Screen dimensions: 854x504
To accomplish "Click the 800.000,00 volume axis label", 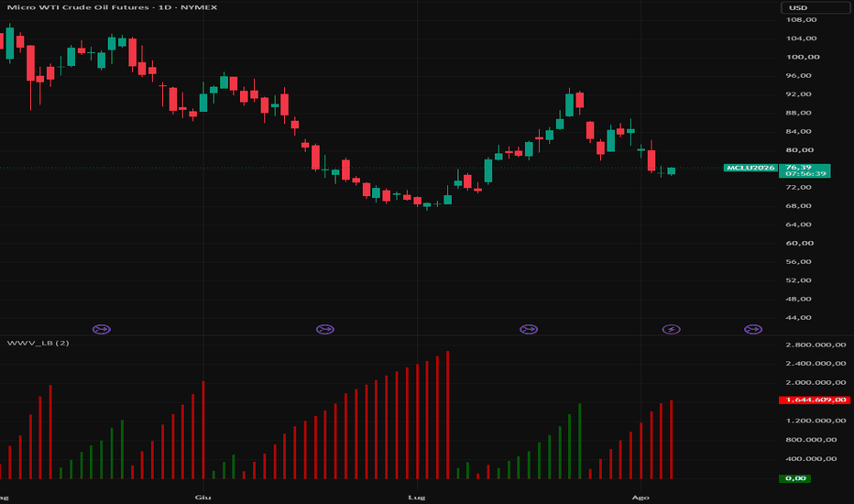I will (x=811, y=439).
